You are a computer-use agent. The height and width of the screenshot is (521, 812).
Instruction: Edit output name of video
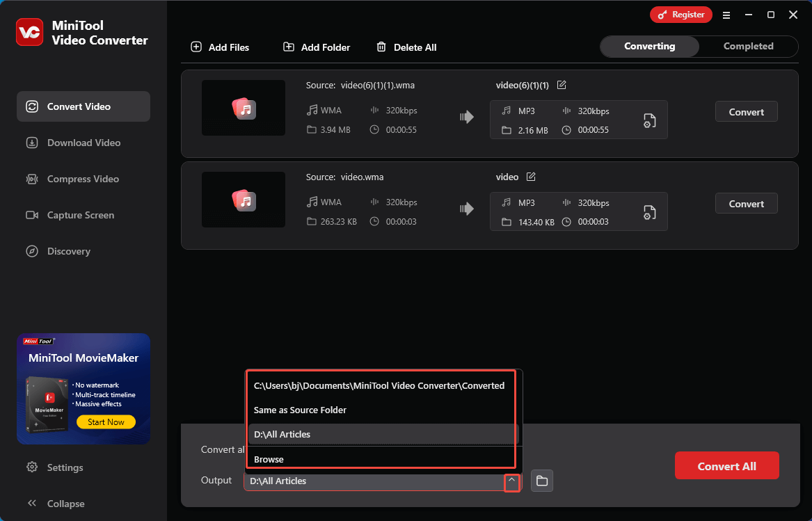tap(531, 177)
